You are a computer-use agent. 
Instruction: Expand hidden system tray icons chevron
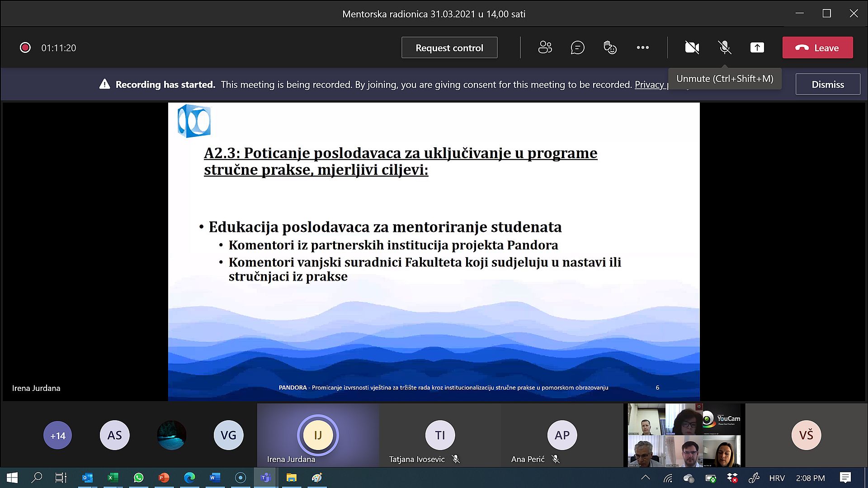(646, 478)
